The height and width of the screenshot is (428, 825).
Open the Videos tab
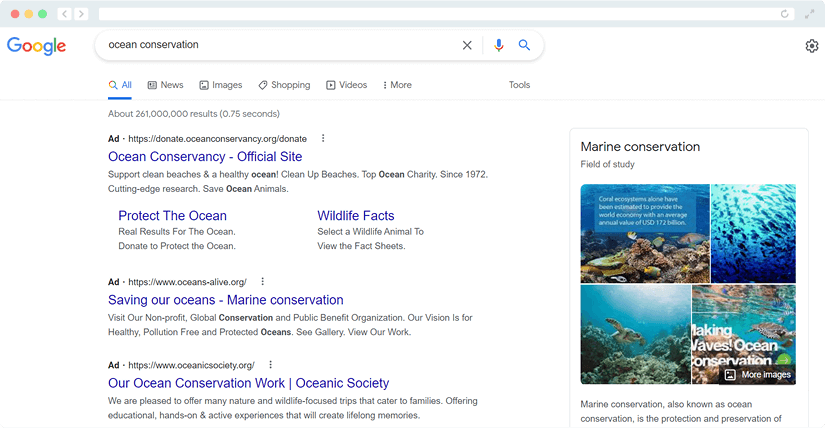pos(346,85)
